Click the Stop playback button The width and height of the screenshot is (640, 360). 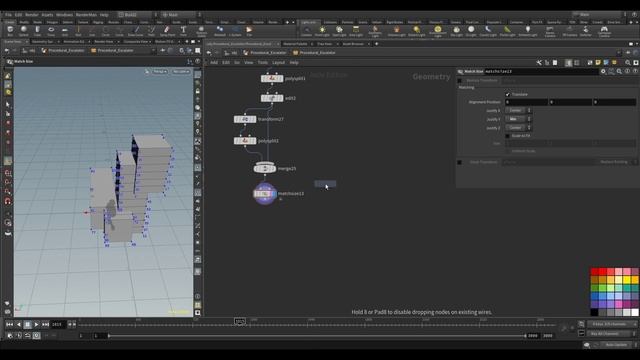(27, 324)
